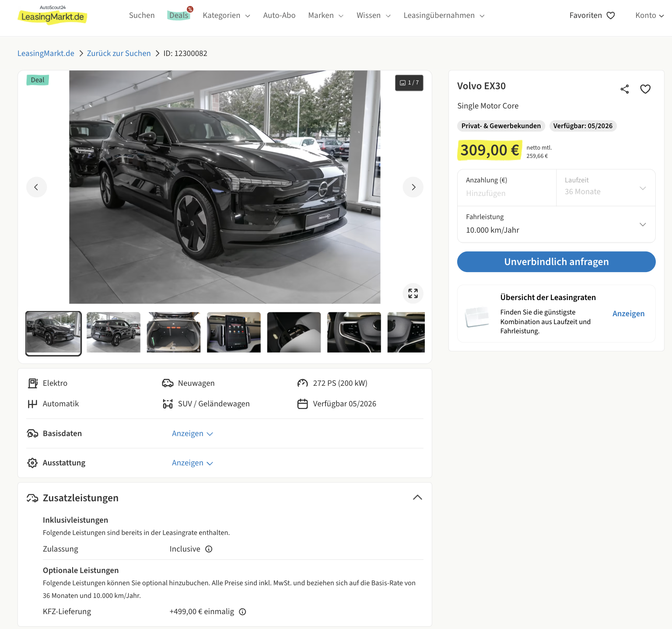The image size is (672, 629).
Task: Go to previous photo with left arrow
Action: (36, 187)
